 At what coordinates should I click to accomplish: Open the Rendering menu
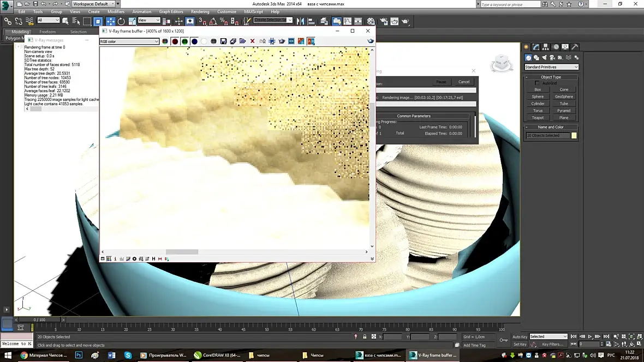point(200,11)
